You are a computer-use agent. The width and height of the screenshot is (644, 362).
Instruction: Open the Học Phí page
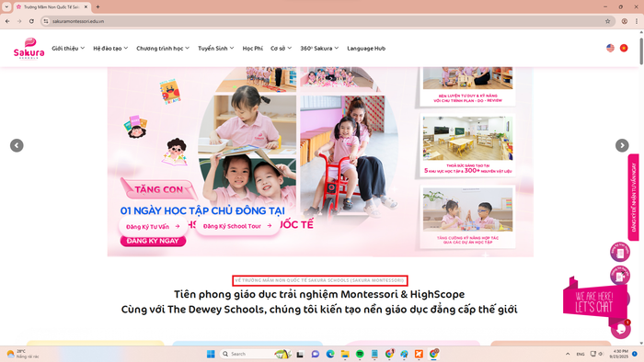(x=253, y=49)
